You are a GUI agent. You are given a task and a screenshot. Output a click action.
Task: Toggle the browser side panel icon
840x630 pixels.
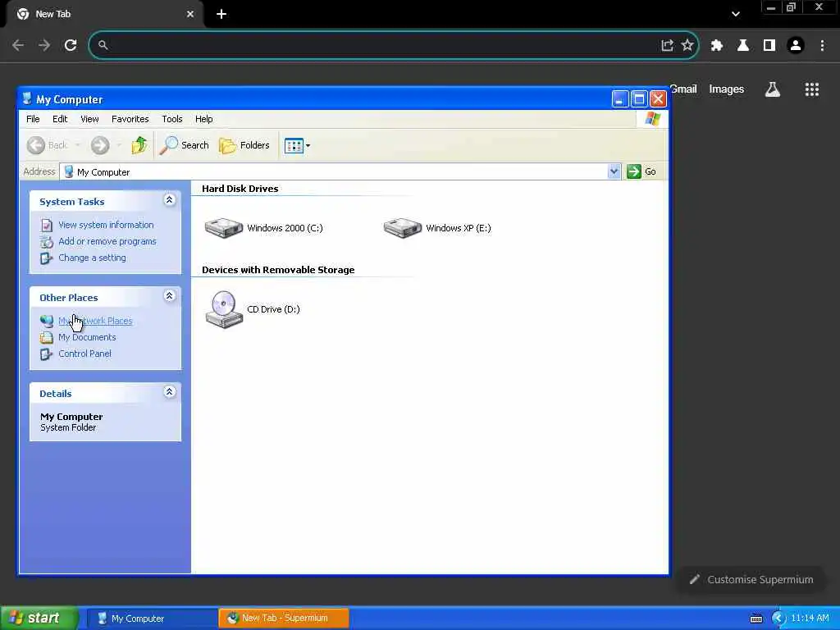pos(769,45)
